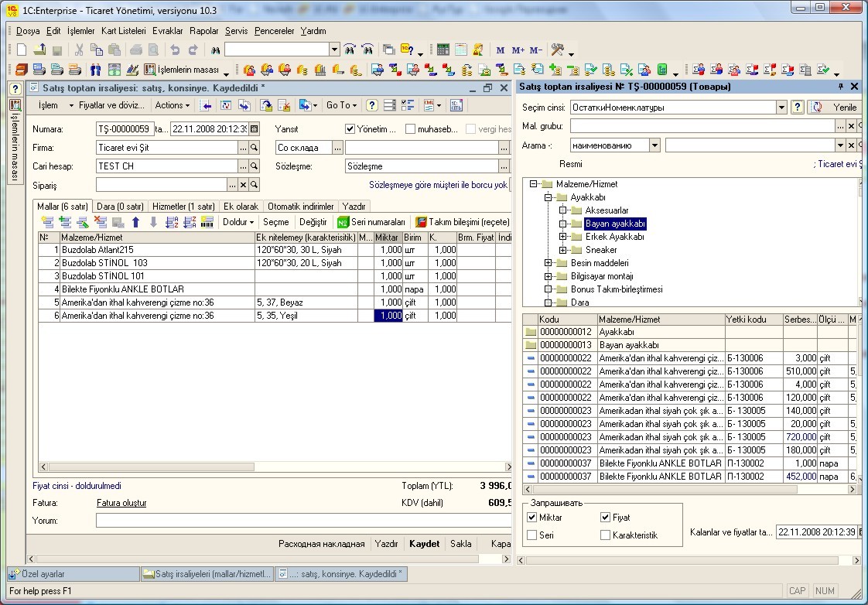This screenshot has height=605, width=868.
Task: Open the calculator icon in top toolbar
Action: click(443, 50)
